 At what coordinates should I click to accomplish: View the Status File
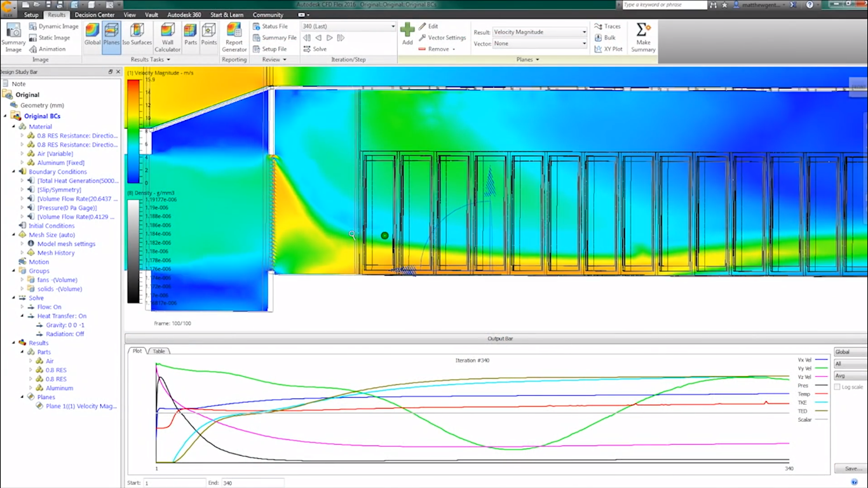point(270,27)
